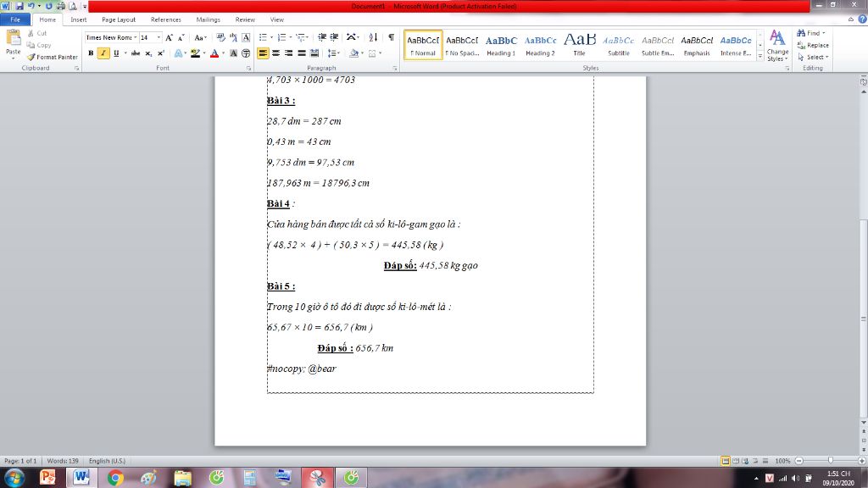This screenshot has height=488, width=868.
Task: Open the Numbering dropdown arrow
Action: [x=291, y=37]
